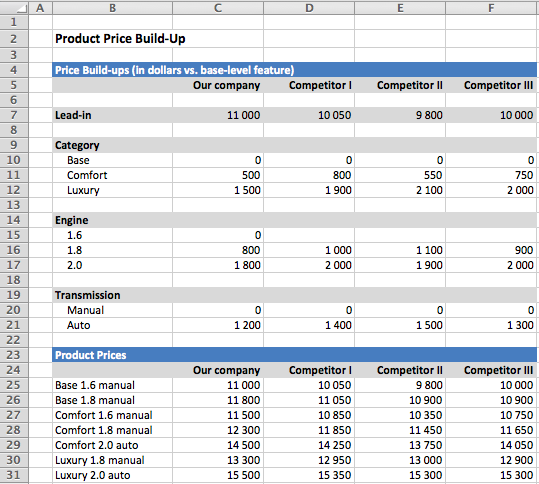Select the Price Build-ups blue banner cell
The image size is (539, 484).
[294, 70]
